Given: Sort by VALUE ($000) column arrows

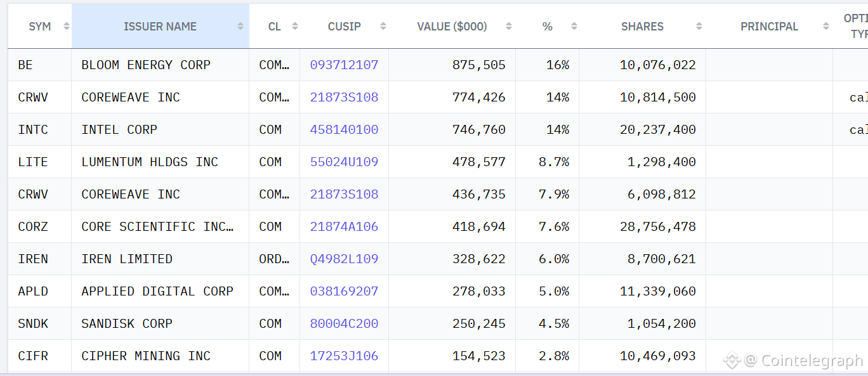Looking at the screenshot, I should click(509, 27).
